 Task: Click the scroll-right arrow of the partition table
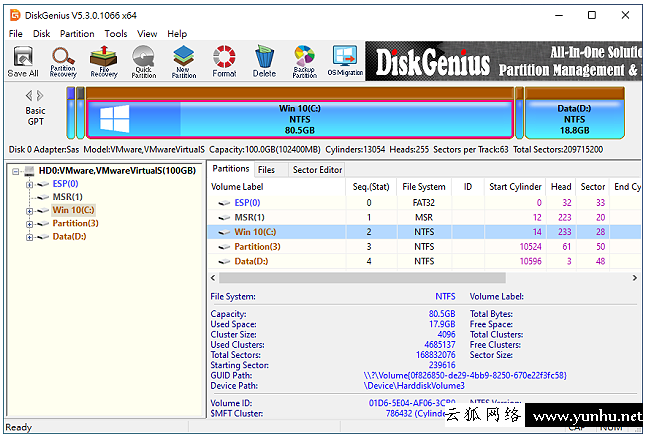click(x=635, y=278)
